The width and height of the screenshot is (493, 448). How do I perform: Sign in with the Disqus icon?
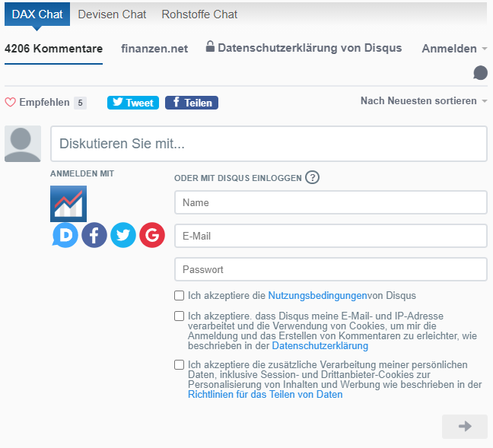(65, 236)
